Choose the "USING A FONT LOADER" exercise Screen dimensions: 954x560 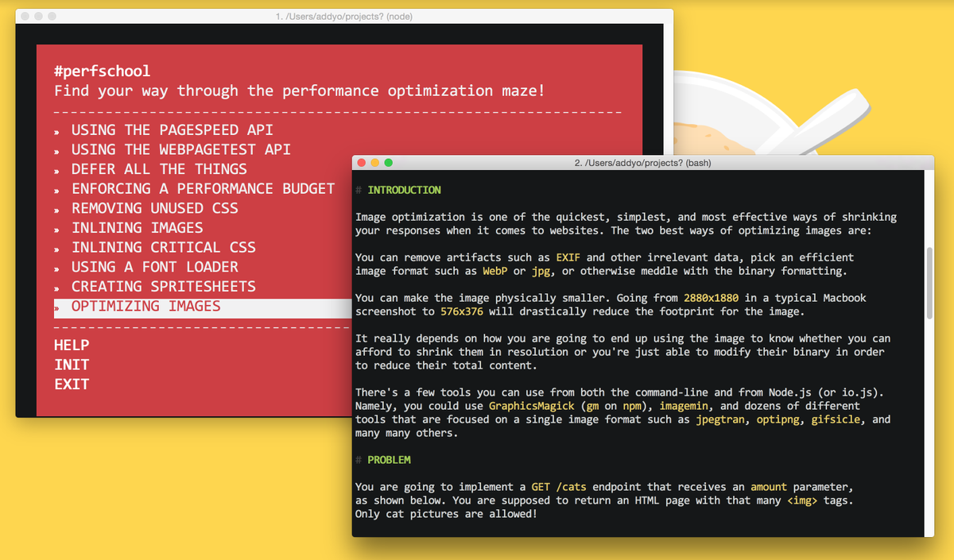(153, 266)
